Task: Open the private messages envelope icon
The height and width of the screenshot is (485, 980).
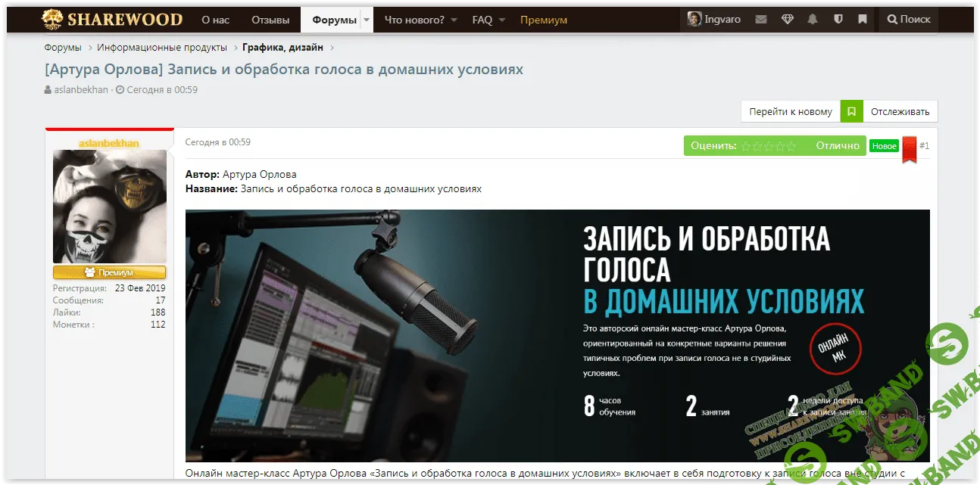Action: [x=761, y=20]
